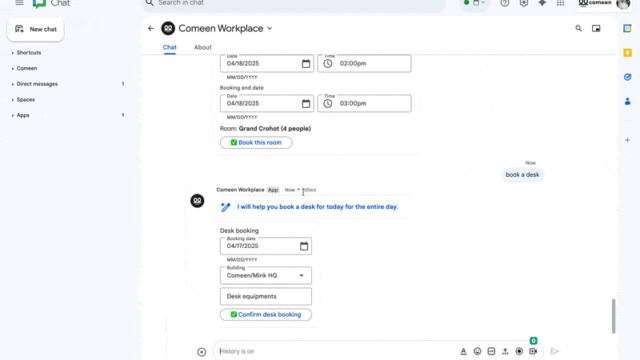Click the desk booking help message link

click(317, 207)
